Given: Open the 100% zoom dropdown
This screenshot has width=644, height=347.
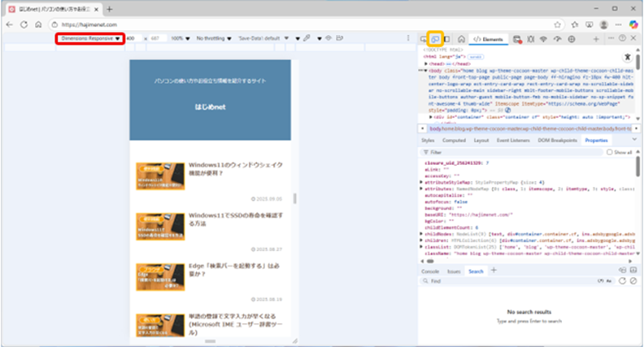Looking at the screenshot, I should click(x=181, y=39).
